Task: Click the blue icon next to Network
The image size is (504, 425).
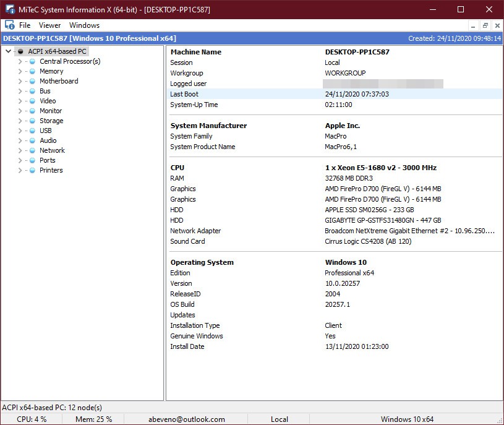Action: [x=32, y=150]
